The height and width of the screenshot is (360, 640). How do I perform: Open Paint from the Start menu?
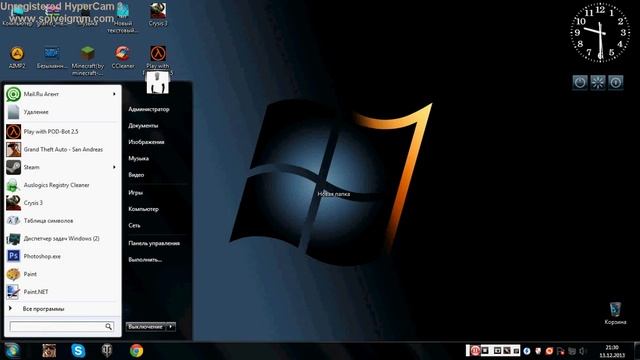click(x=62, y=274)
